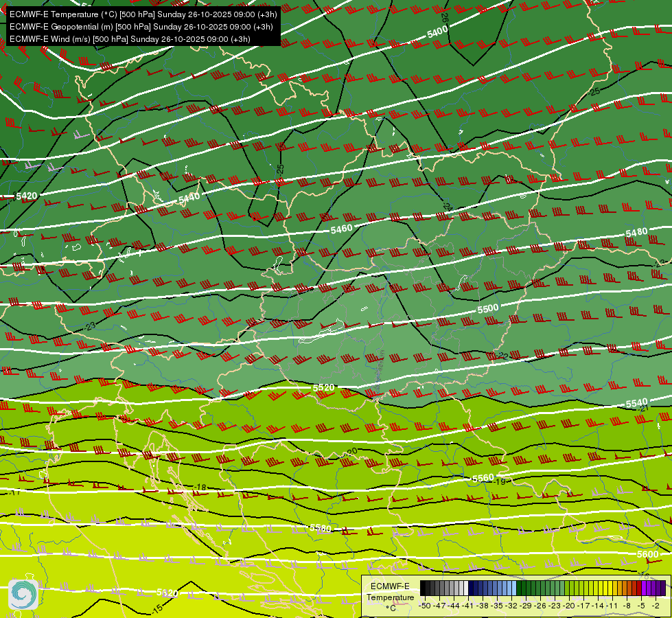The image size is (672, 618).
Task: Click the 5480 geopotential contour label
Action: click(x=636, y=233)
